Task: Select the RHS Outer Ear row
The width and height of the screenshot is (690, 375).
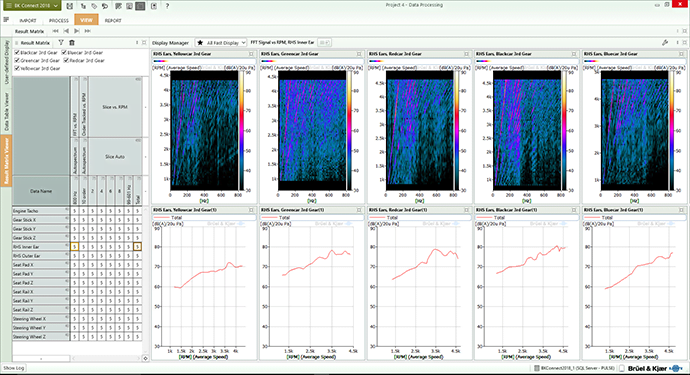Action: [40, 256]
